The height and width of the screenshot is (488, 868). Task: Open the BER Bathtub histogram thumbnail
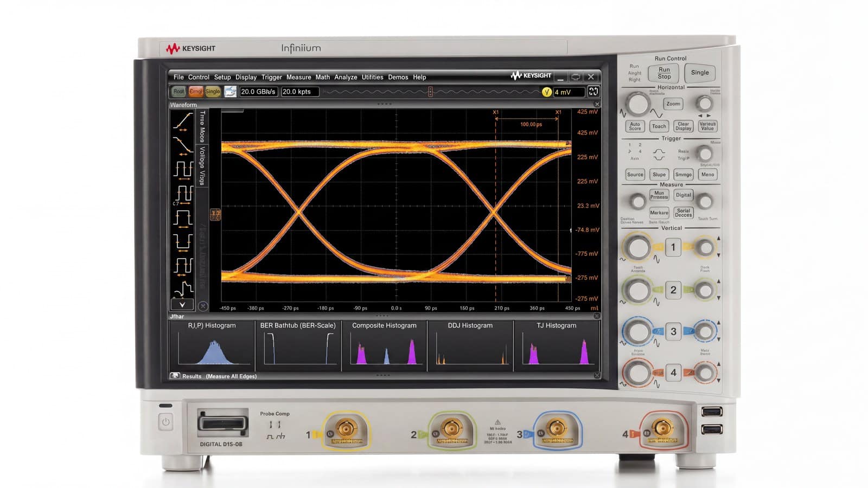(x=298, y=345)
